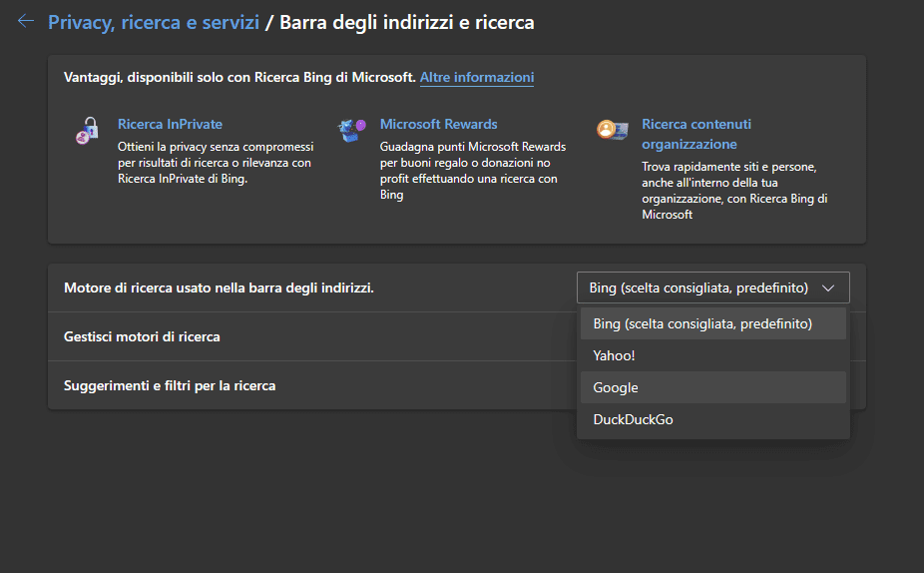Click the Ricerca InPrivate padlock icon
924x573 pixels.
[88, 131]
